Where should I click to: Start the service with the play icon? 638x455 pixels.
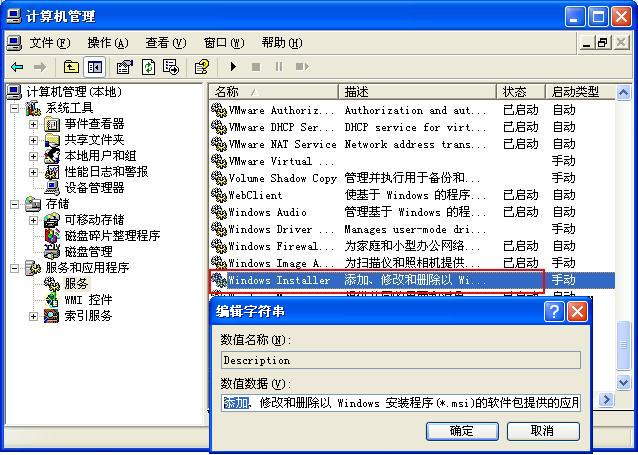233,66
